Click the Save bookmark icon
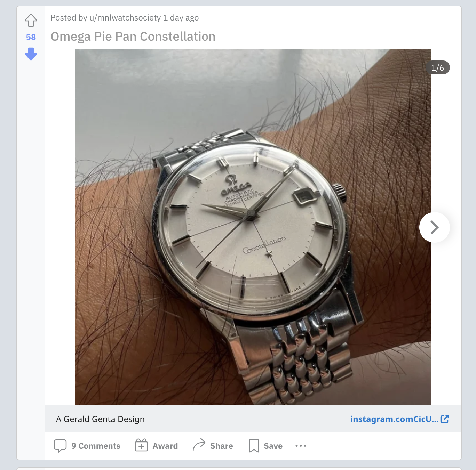 point(254,446)
